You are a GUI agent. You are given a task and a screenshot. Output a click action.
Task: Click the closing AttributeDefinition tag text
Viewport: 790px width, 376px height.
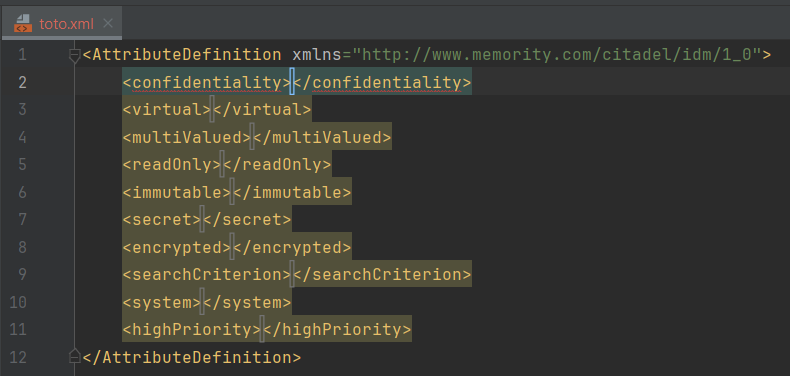(192, 357)
